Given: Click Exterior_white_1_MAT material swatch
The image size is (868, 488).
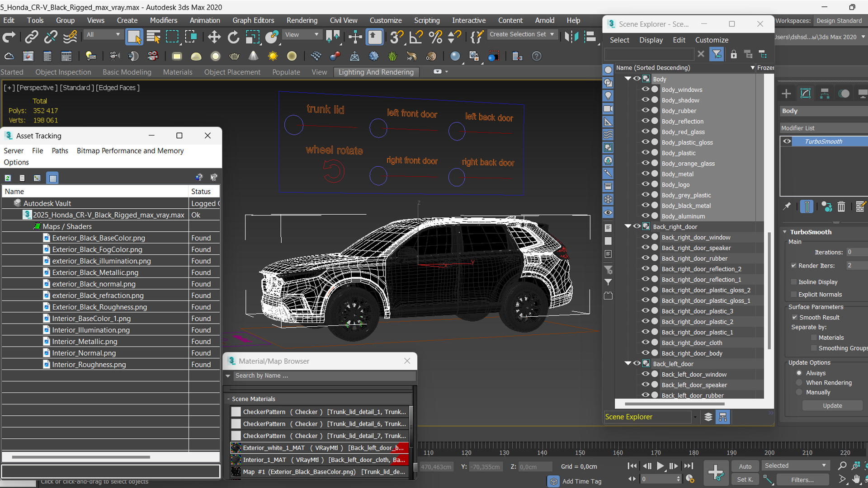Looking at the screenshot, I should [x=236, y=448].
